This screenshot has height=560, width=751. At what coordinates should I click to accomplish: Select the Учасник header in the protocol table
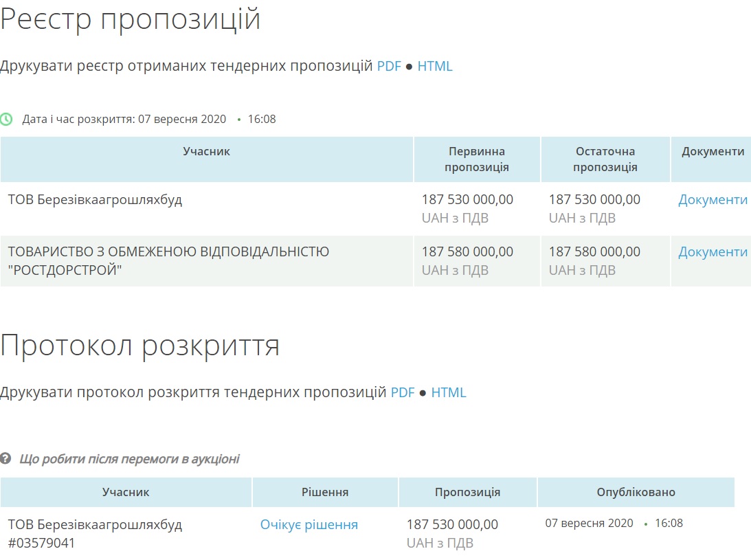tap(126, 492)
